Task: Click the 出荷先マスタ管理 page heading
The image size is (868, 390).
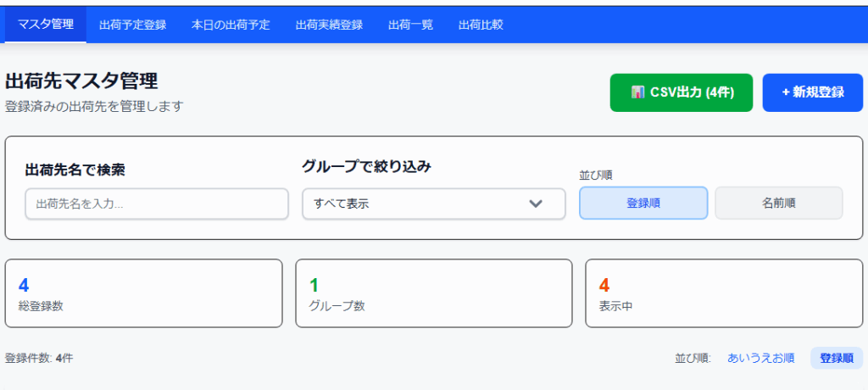Action: [x=81, y=81]
